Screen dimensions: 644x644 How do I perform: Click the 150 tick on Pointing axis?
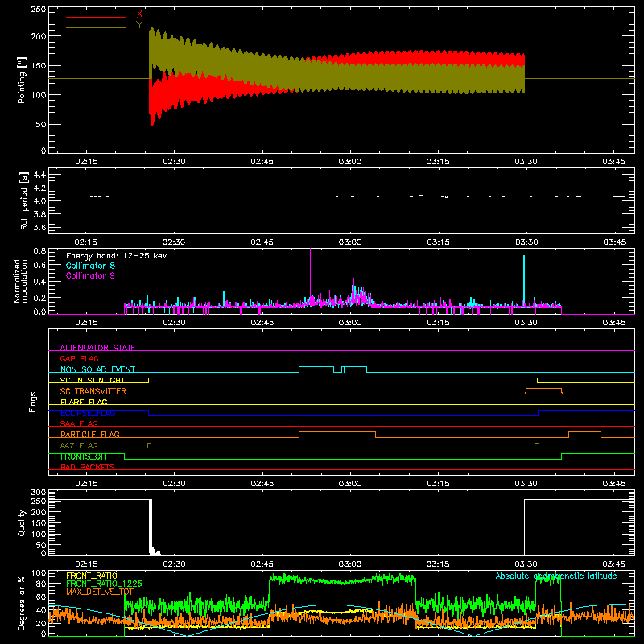39,65
